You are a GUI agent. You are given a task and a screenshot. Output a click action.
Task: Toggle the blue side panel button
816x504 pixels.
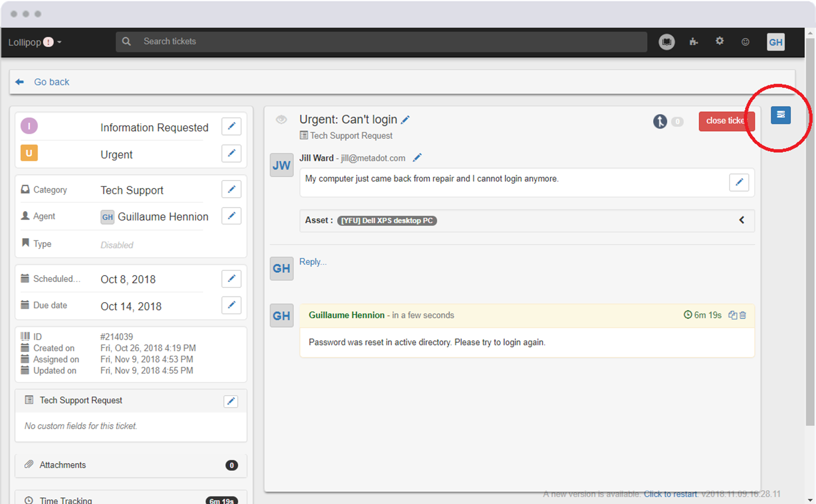coord(780,115)
